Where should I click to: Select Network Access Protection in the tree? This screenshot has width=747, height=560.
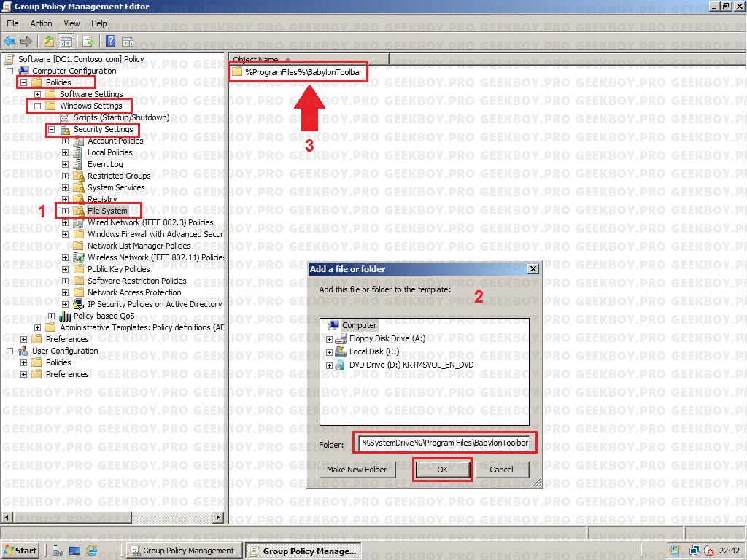(134, 292)
